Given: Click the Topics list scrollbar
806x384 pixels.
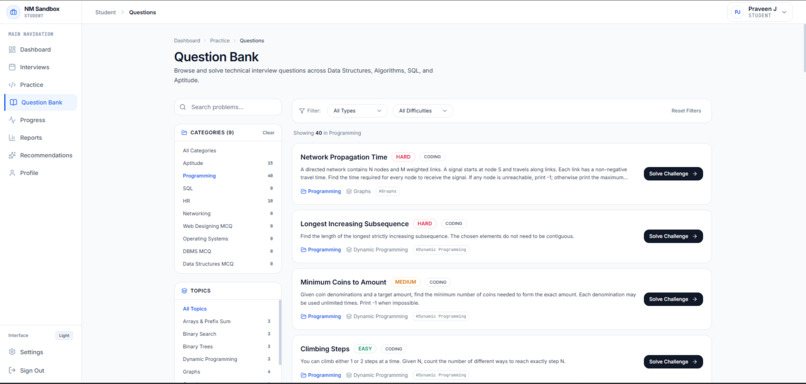Looking at the screenshot, I should point(280,332).
